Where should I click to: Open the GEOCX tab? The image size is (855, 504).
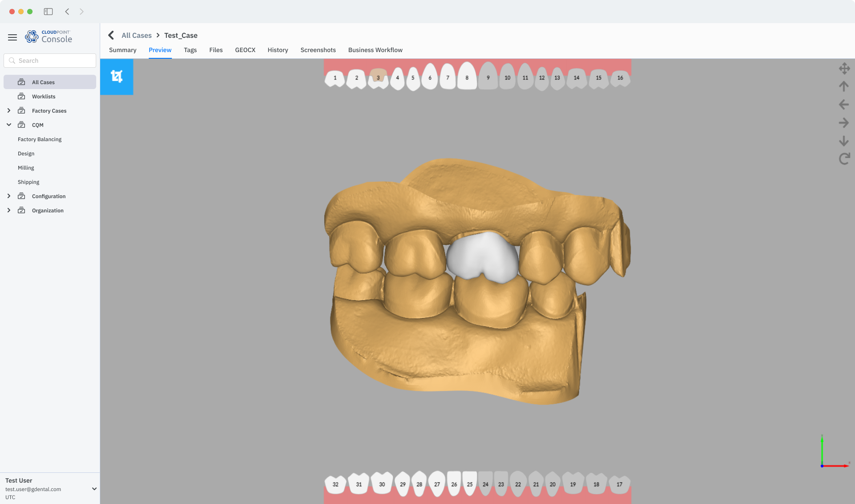pyautogui.click(x=245, y=50)
